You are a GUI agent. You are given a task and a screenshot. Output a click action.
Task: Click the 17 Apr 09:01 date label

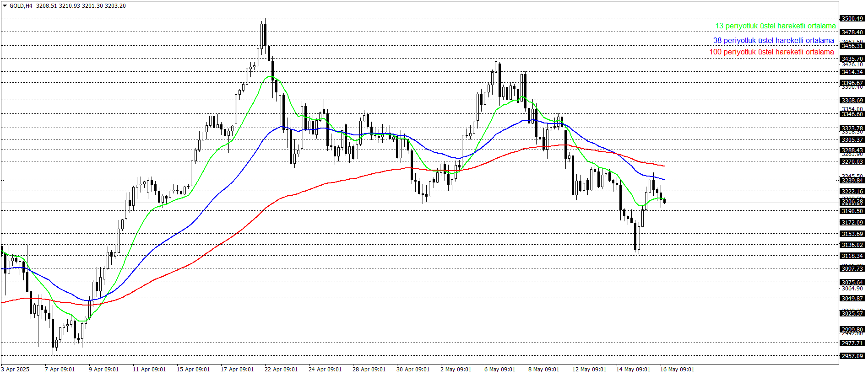[x=237, y=370]
